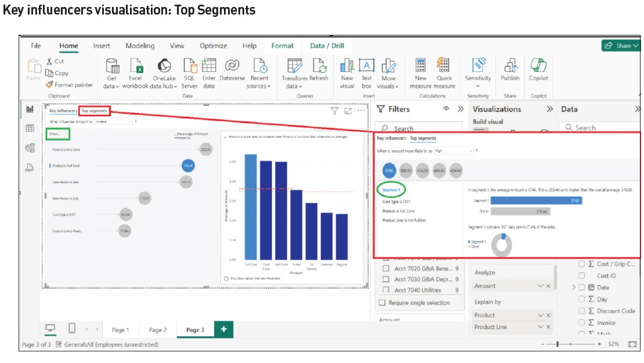
Task: Check the Require single selection box
Action: coord(382,303)
